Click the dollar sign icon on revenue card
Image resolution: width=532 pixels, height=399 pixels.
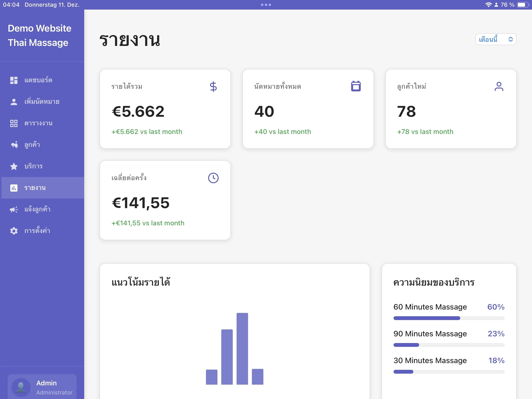click(213, 87)
